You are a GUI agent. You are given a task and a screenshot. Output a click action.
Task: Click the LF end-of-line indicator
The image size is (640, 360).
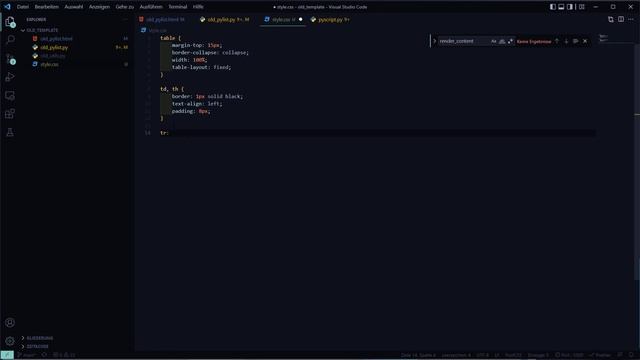(497, 355)
